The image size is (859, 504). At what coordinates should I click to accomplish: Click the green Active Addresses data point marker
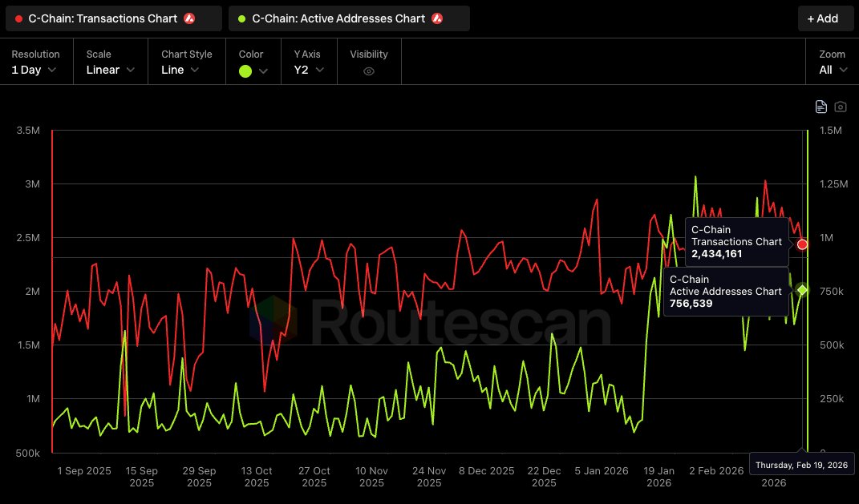802,290
